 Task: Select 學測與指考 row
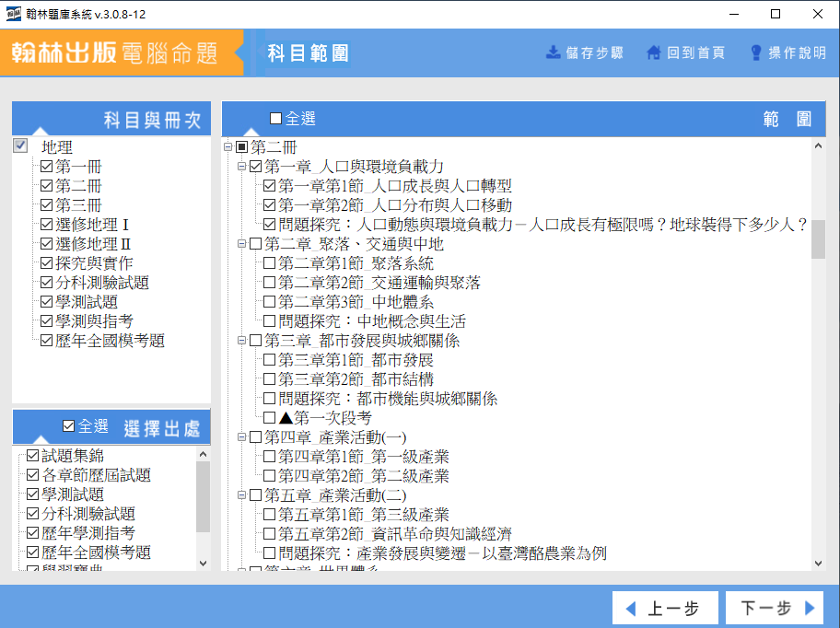pyautogui.click(x=94, y=320)
